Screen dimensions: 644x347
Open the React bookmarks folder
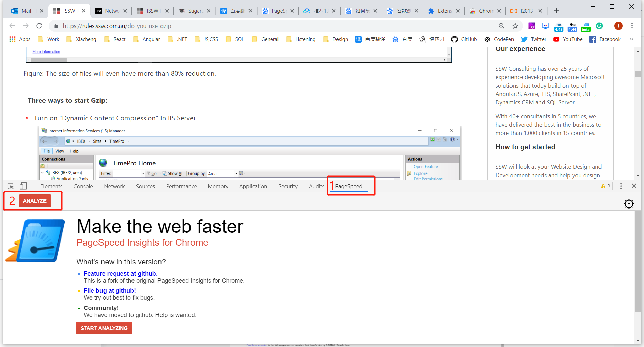click(115, 39)
